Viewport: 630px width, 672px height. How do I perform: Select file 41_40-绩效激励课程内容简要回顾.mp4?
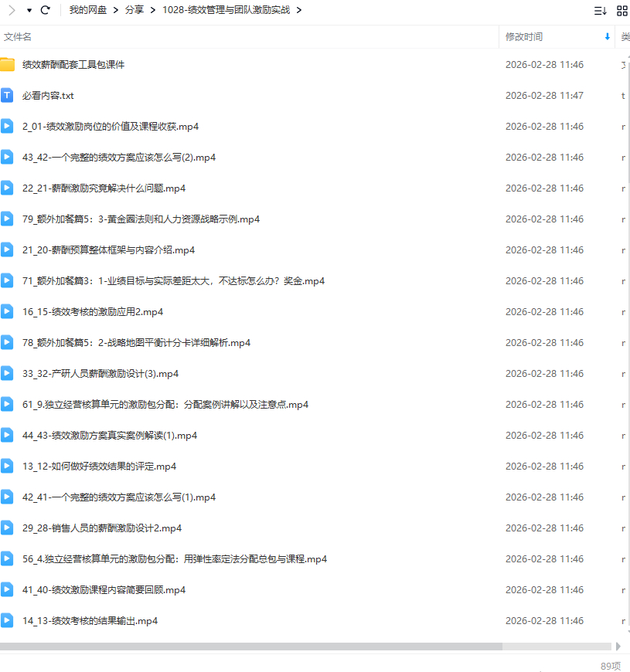pyautogui.click(x=104, y=589)
